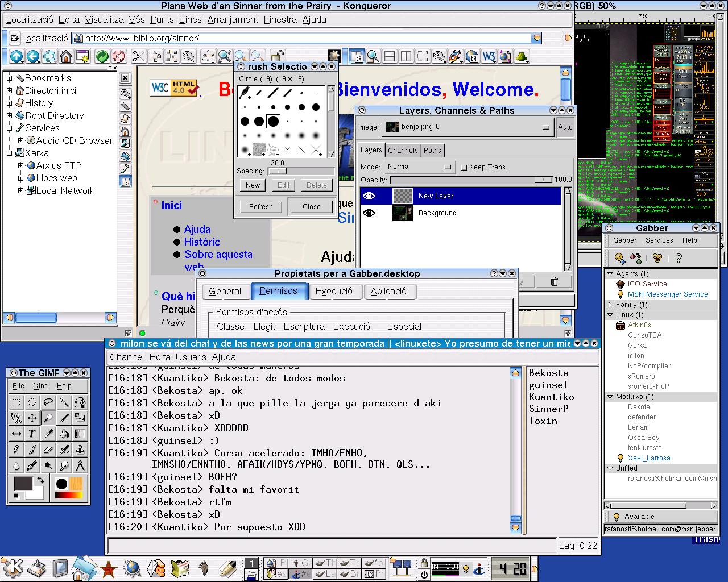Select the pencil tool in GIMP
The height and width of the screenshot is (582, 728).
tap(16, 450)
